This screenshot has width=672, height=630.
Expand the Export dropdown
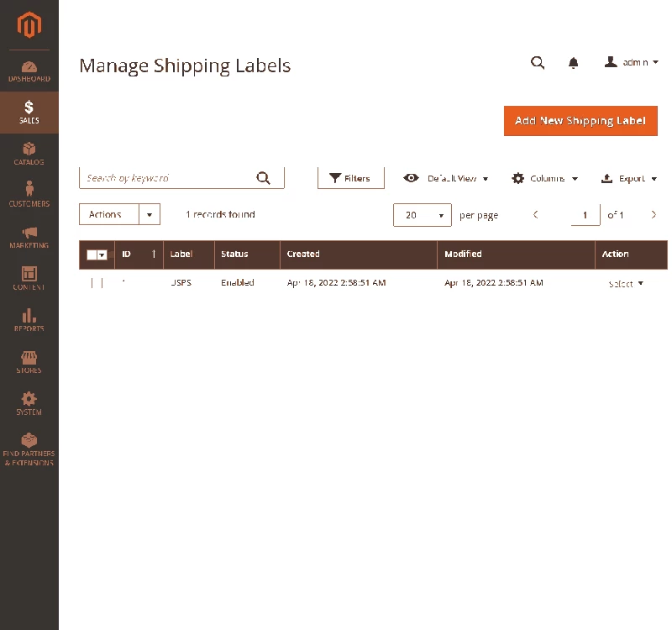tap(629, 178)
